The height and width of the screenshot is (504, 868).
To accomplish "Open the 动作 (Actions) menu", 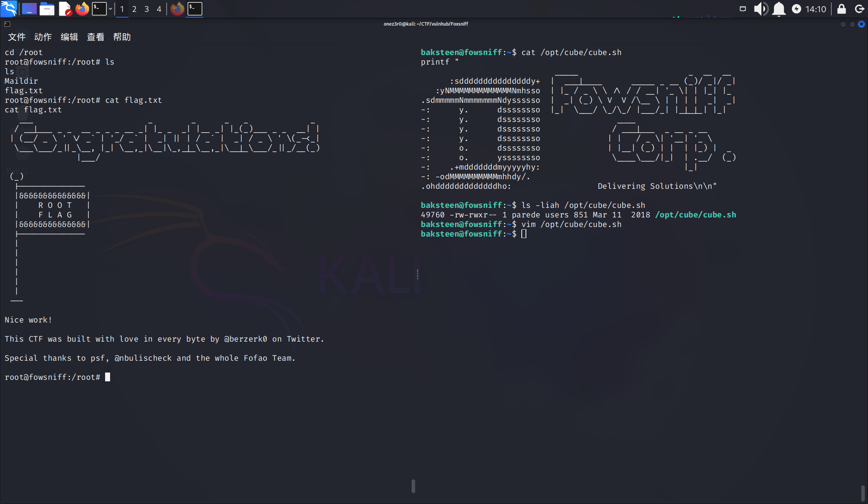I will pos(43,37).
